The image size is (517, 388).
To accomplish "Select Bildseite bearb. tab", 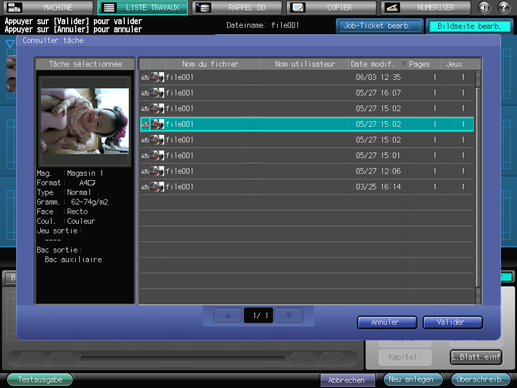I will click(469, 26).
